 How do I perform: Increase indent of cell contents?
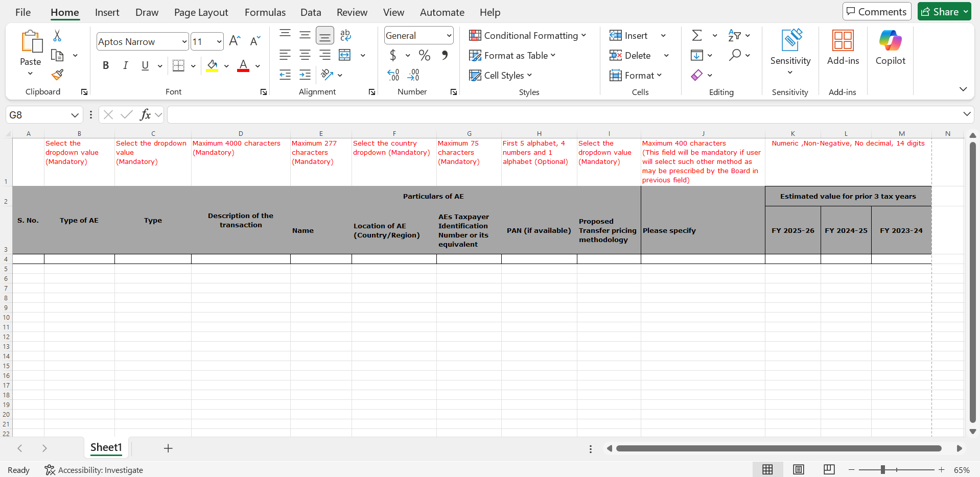(x=305, y=75)
